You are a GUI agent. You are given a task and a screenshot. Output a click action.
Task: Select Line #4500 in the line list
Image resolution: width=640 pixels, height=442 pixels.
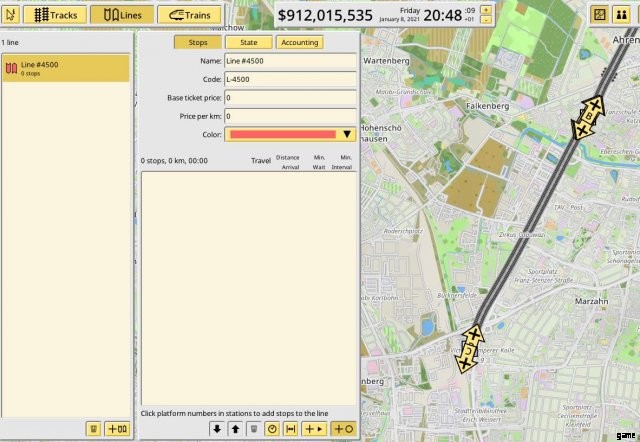[66, 68]
